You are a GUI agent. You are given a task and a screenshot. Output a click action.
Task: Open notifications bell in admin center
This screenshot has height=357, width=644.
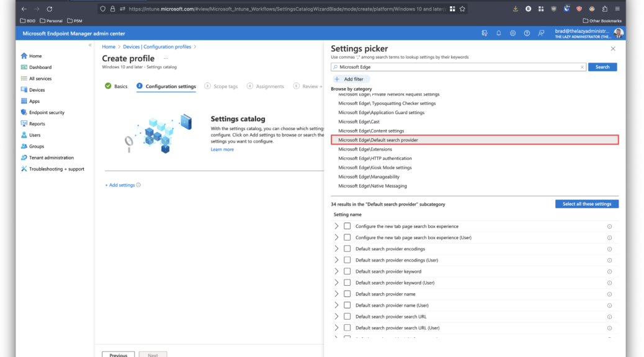point(499,33)
